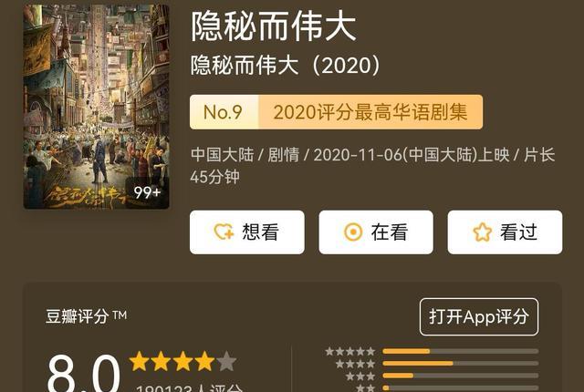
Task: Click the 隐秘而伟大 main title
Action: pyautogui.click(x=274, y=26)
